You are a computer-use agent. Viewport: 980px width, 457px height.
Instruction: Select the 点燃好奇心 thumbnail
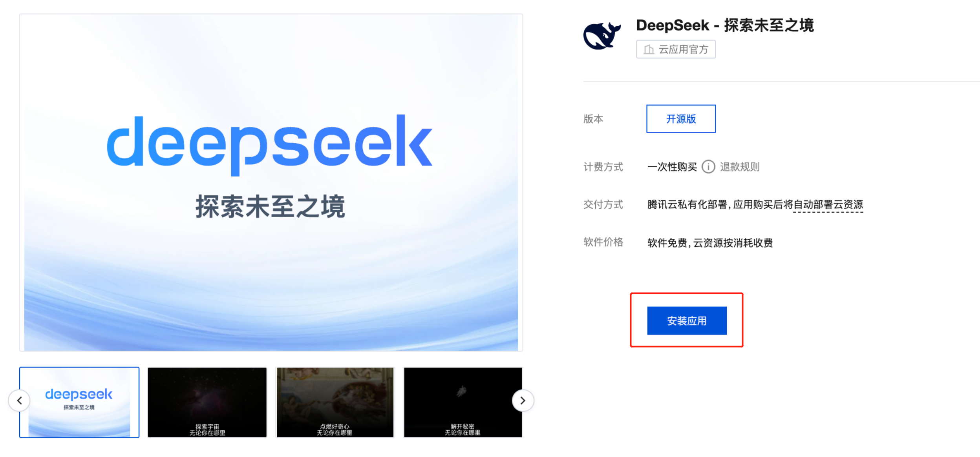(x=335, y=402)
